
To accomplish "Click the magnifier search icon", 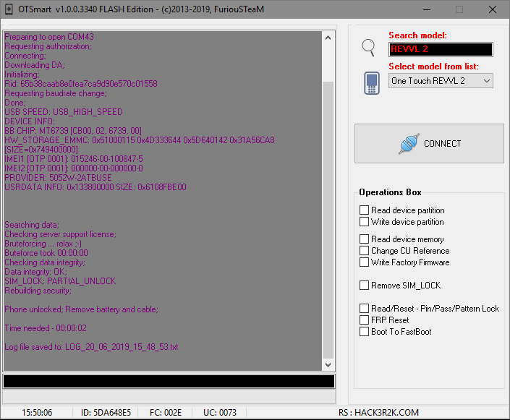I will pos(368,48).
